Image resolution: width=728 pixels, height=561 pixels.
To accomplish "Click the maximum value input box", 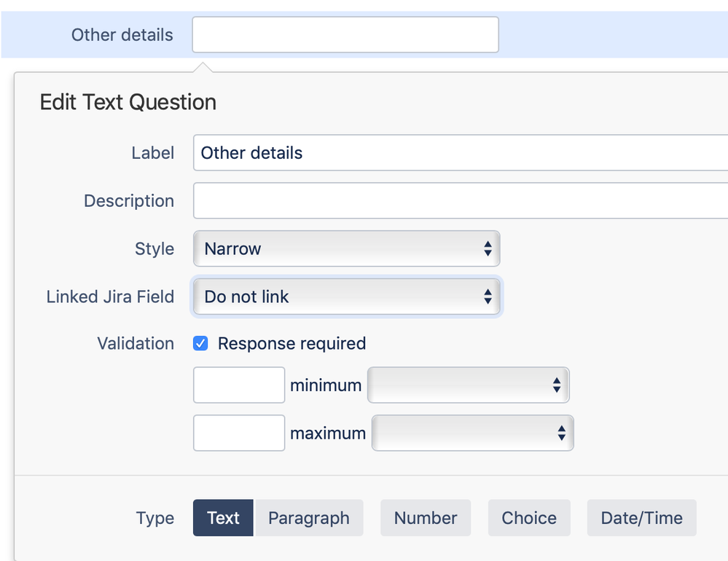I will (x=238, y=433).
